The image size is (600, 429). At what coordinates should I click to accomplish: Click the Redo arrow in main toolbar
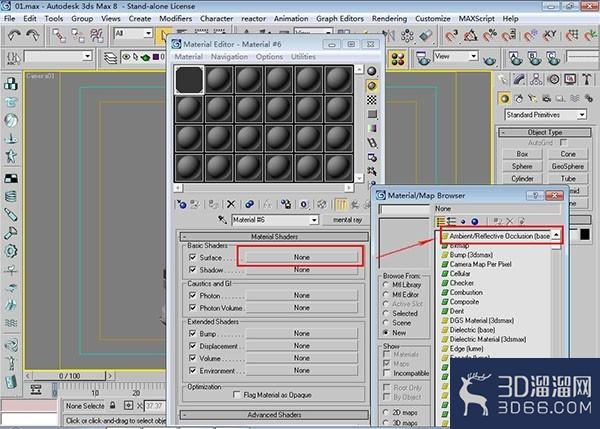[33, 36]
